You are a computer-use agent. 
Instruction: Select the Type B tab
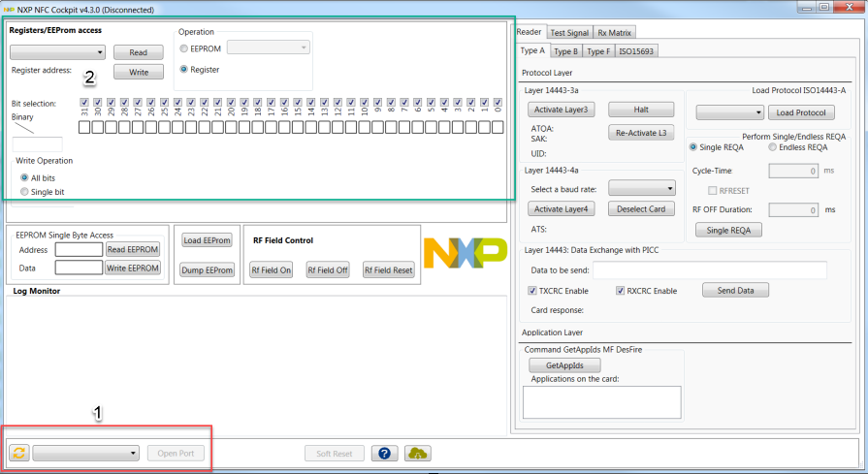pos(565,51)
